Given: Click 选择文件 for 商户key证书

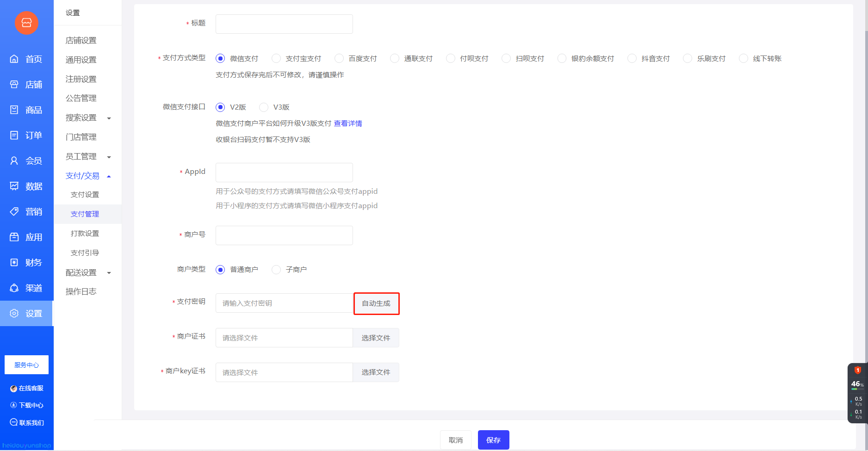Looking at the screenshot, I should pyautogui.click(x=376, y=372).
